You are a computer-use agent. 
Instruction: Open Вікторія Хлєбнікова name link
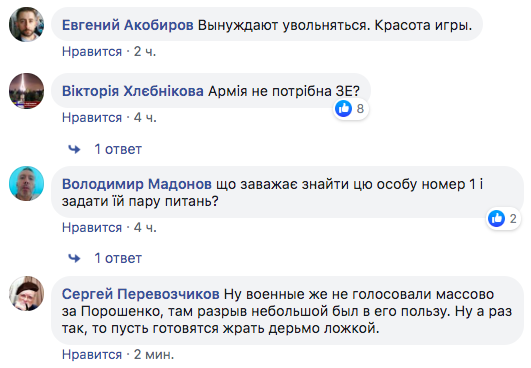pos(133,91)
